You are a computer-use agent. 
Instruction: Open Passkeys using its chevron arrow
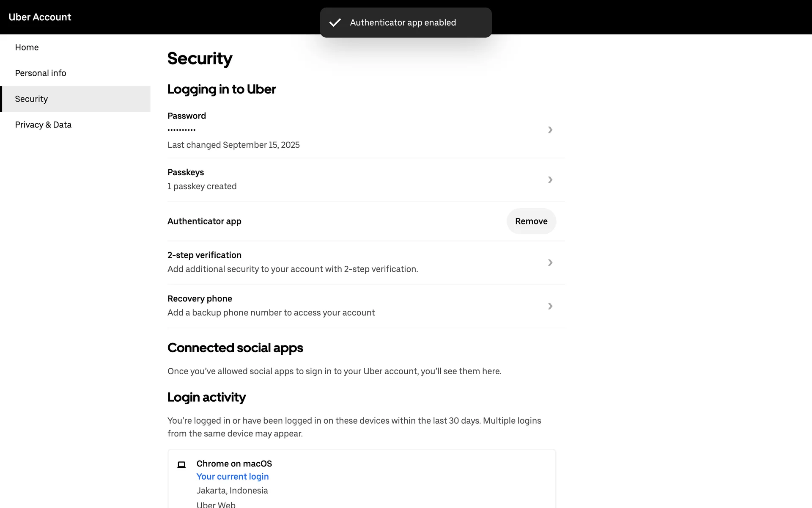[550, 180]
